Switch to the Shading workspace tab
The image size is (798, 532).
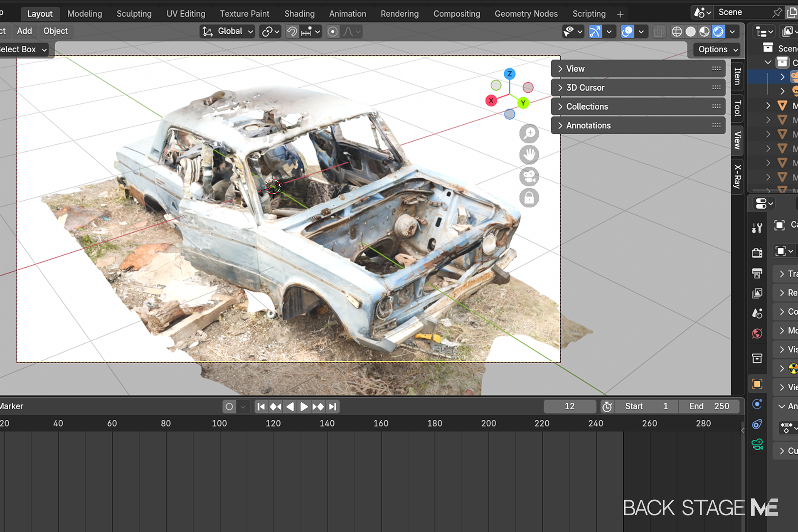(299, 14)
